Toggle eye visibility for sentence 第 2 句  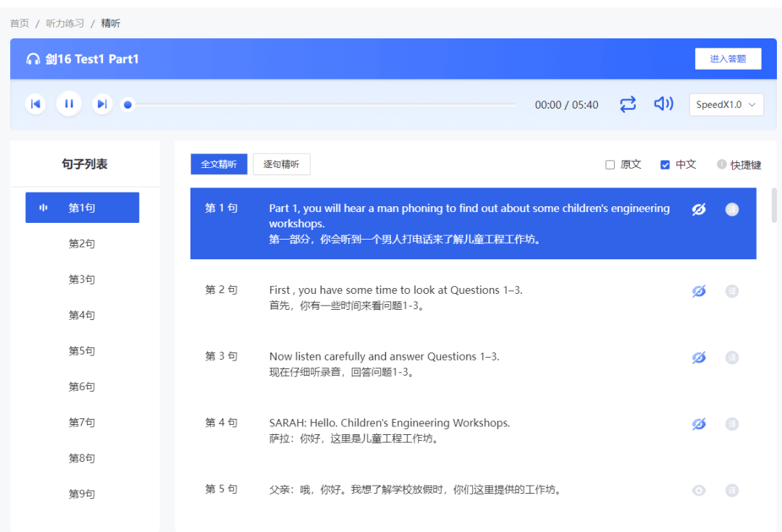[x=699, y=291]
